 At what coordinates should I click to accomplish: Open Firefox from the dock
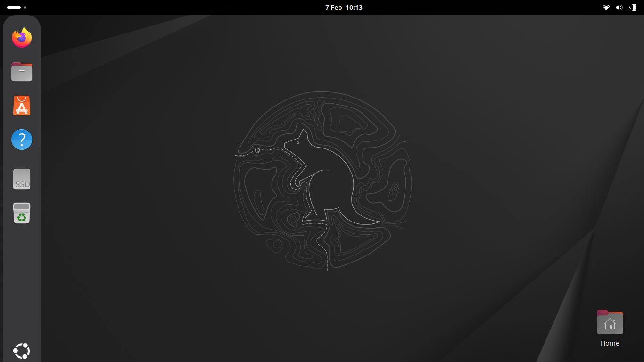(21, 38)
